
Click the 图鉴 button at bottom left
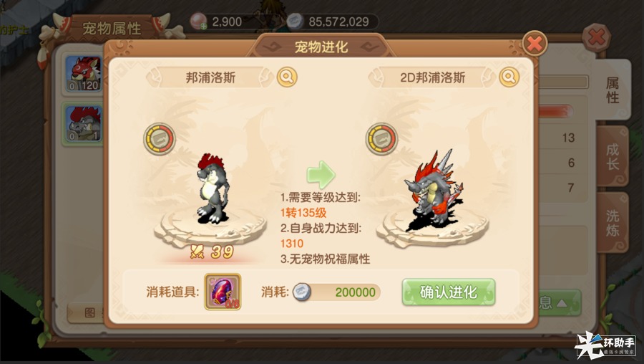[87, 313]
